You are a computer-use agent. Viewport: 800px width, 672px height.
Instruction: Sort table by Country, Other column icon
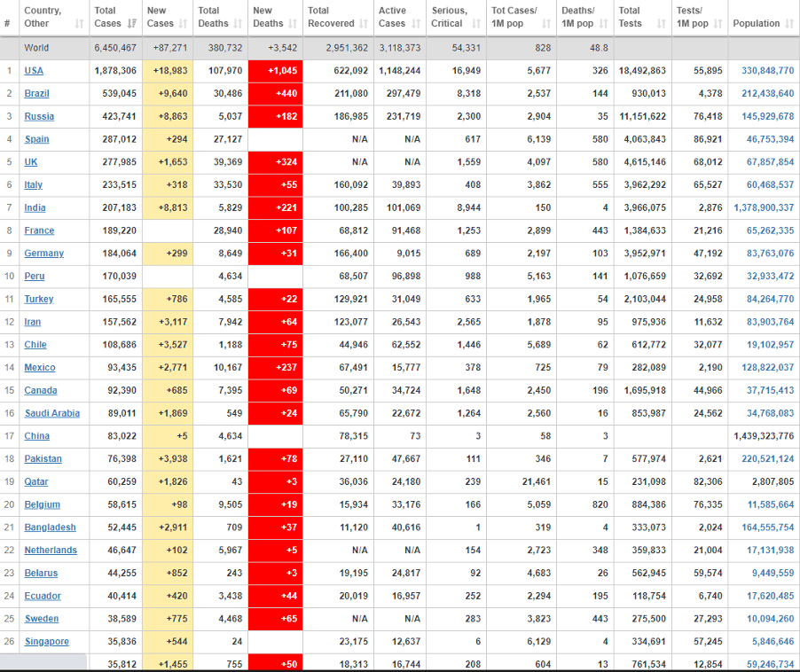click(79, 23)
